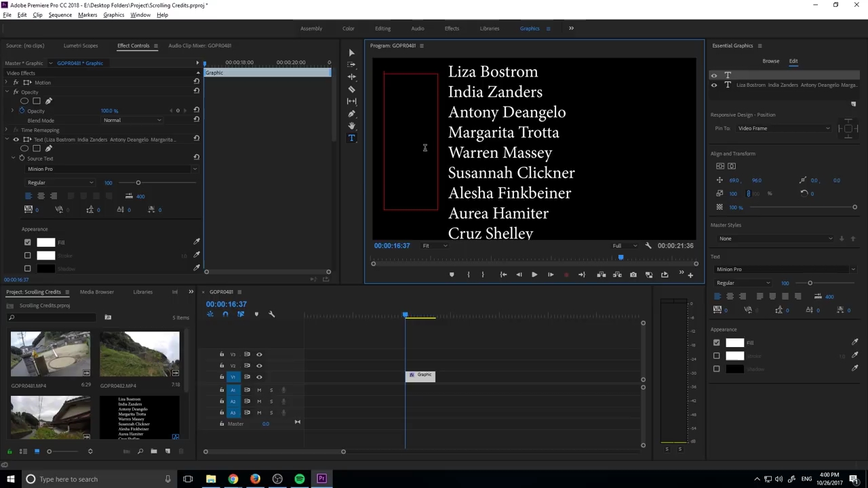
Task: Open Spotify from the taskbar
Action: tap(299, 479)
